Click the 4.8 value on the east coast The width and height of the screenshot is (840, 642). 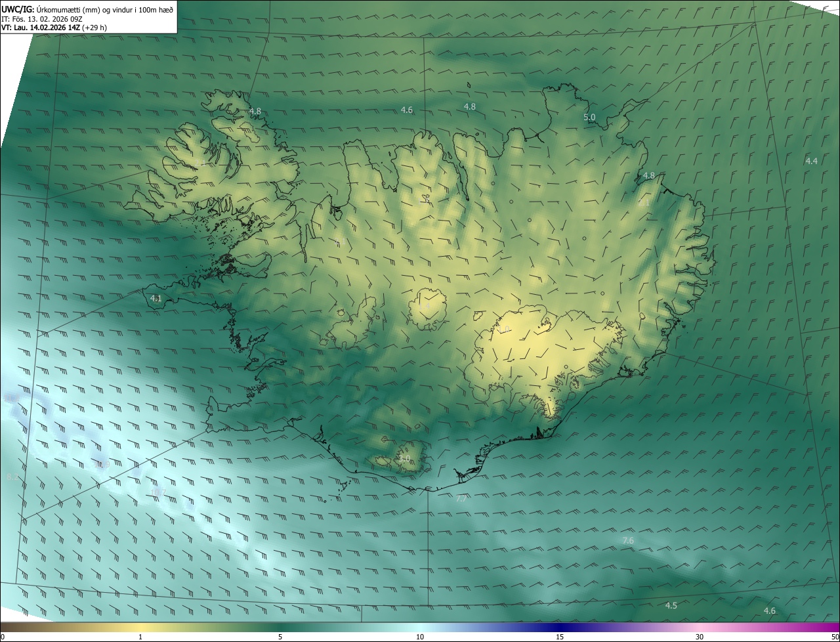[x=649, y=175]
